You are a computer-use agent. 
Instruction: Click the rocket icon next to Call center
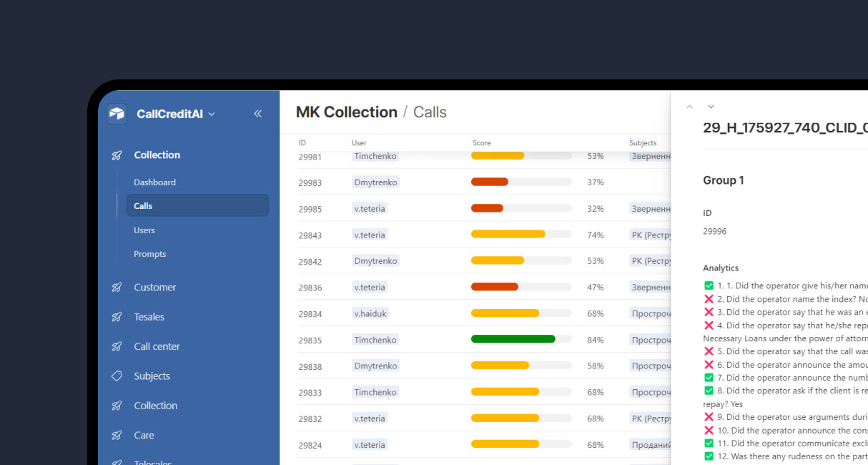(x=117, y=346)
